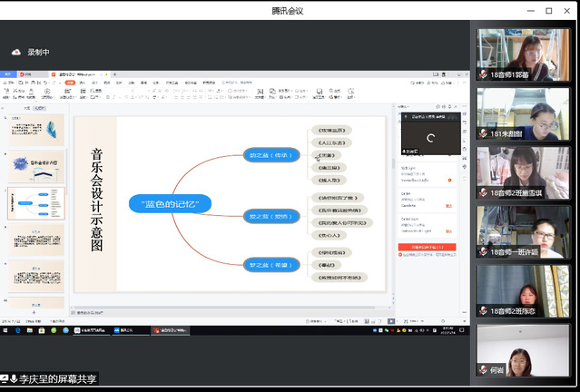Select 18音师2班陈恋's video tile
This screenshot has width=580, height=392.
(x=524, y=289)
